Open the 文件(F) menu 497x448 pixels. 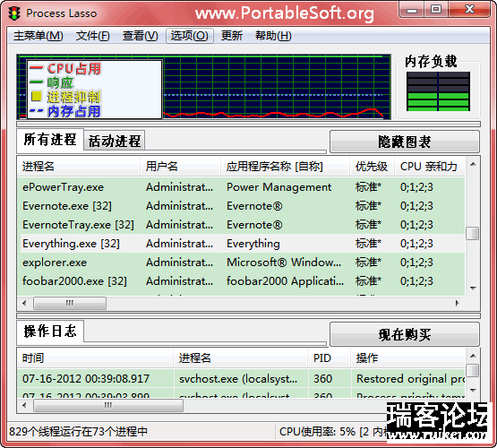tap(92, 36)
